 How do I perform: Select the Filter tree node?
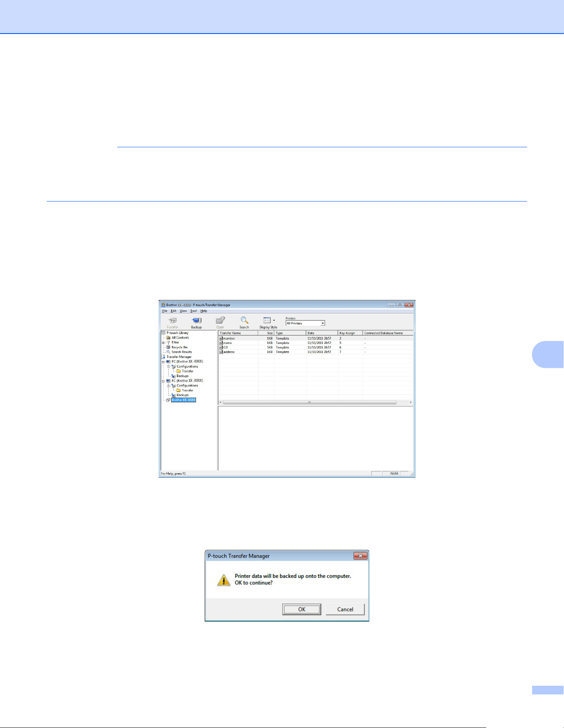(175, 342)
